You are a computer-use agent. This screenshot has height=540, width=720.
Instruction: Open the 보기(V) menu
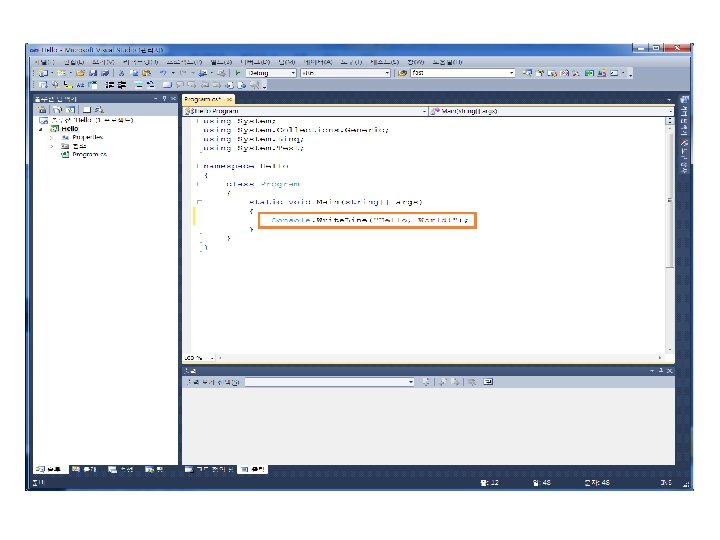103,62
